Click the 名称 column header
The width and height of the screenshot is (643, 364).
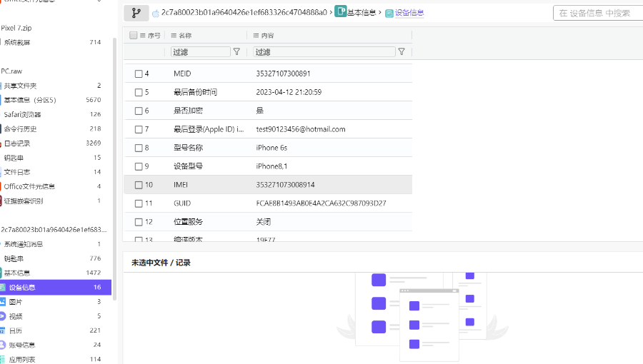pos(185,36)
